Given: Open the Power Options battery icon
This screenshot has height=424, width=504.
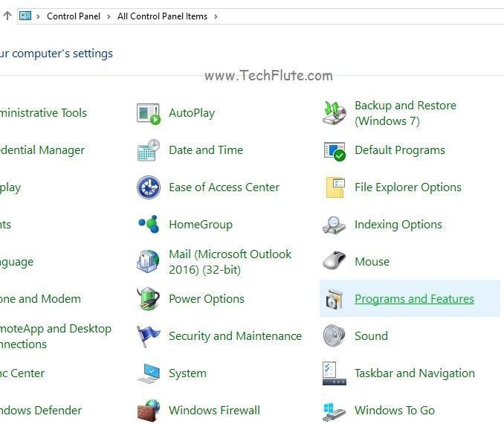Looking at the screenshot, I should [148, 298].
